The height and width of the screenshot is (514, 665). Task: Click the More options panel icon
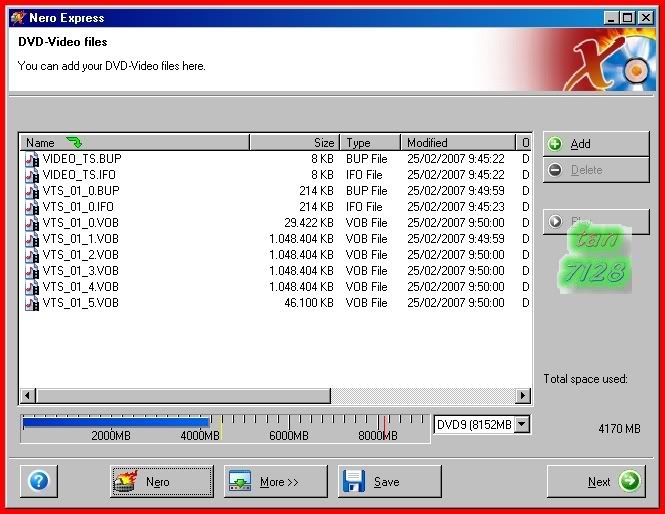(240, 481)
